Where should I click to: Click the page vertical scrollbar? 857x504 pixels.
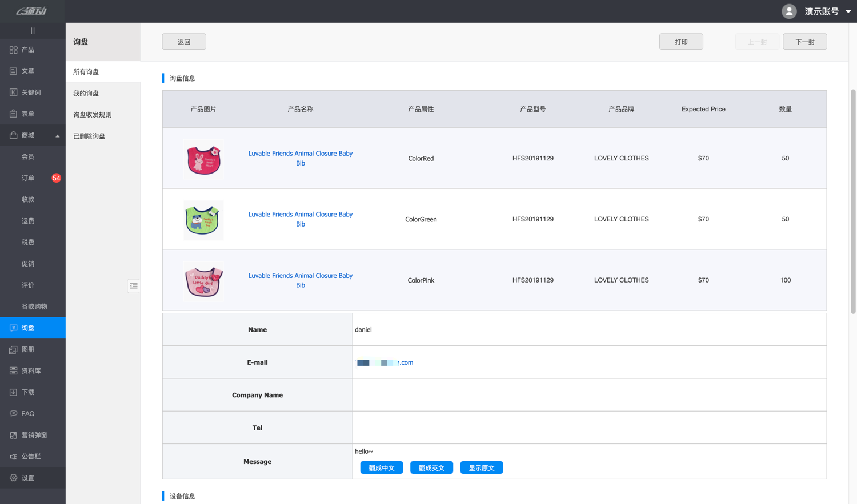(x=853, y=200)
